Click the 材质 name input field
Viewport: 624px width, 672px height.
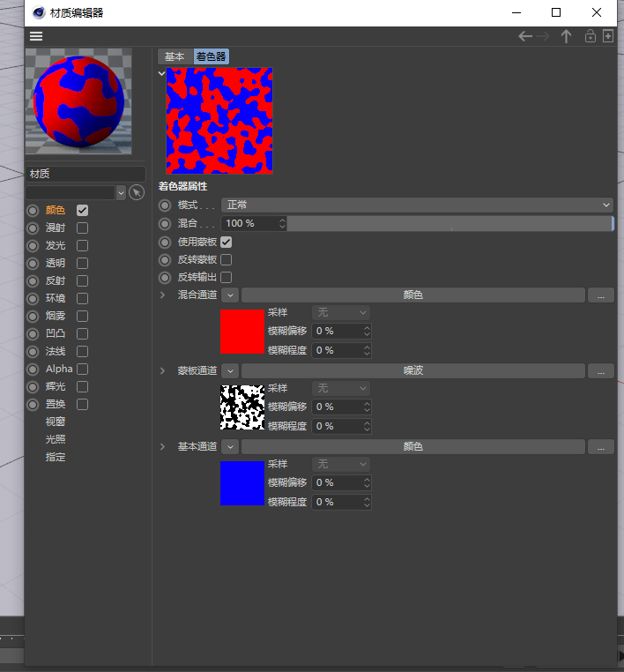85,174
